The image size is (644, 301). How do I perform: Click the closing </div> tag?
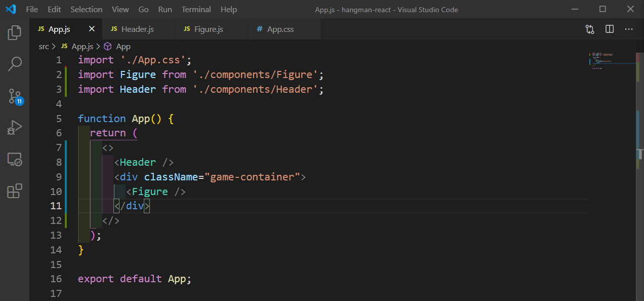pyautogui.click(x=132, y=206)
